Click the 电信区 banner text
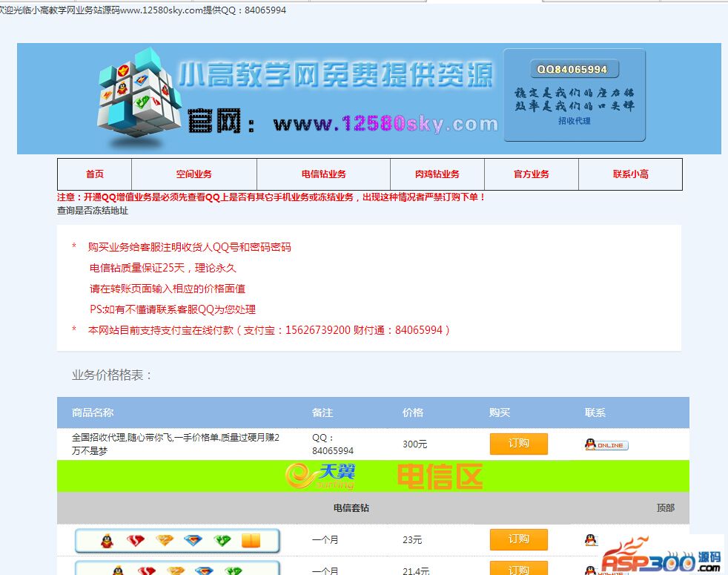Viewport: 728px width, 575px height. [x=440, y=476]
